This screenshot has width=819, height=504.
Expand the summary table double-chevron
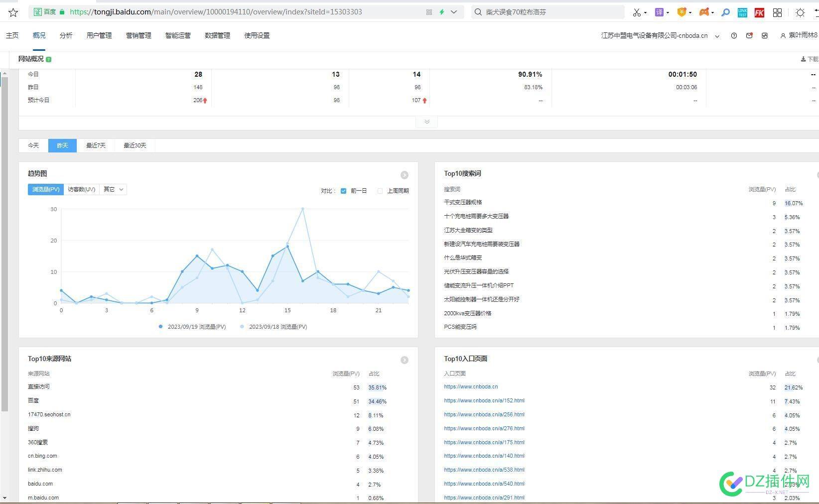[x=427, y=122]
